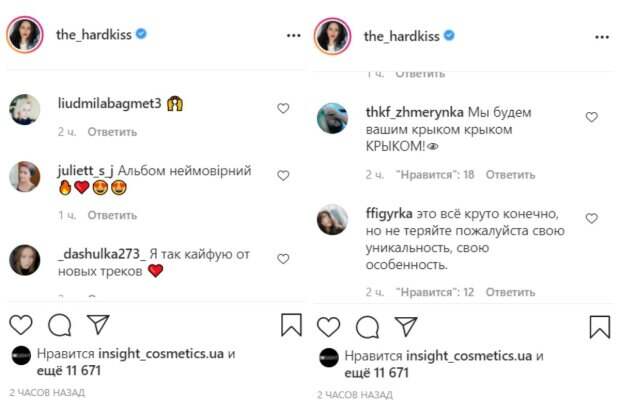Open comments via left panel speech bubble
This screenshot has height=413, width=620.
[x=59, y=325]
